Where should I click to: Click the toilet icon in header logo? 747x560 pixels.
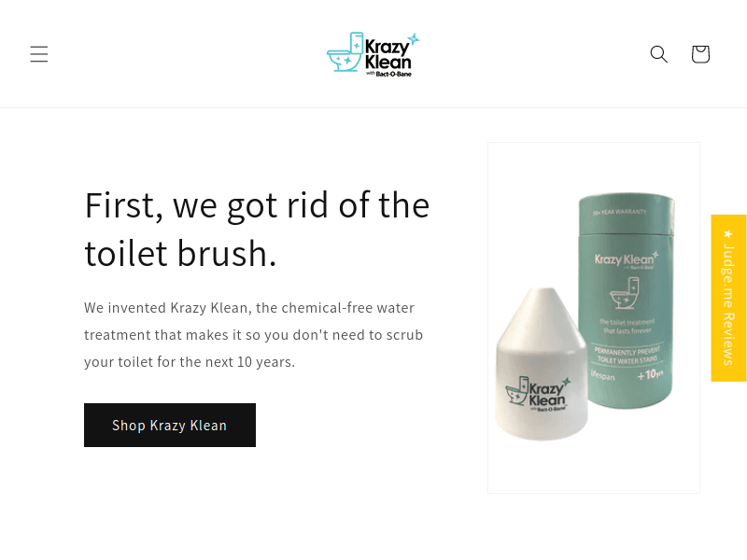tap(345, 52)
